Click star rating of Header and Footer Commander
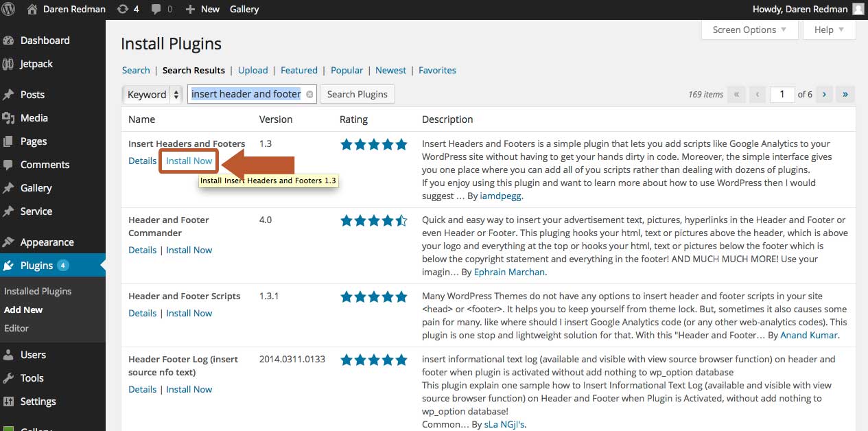 (x=374, y=220)
